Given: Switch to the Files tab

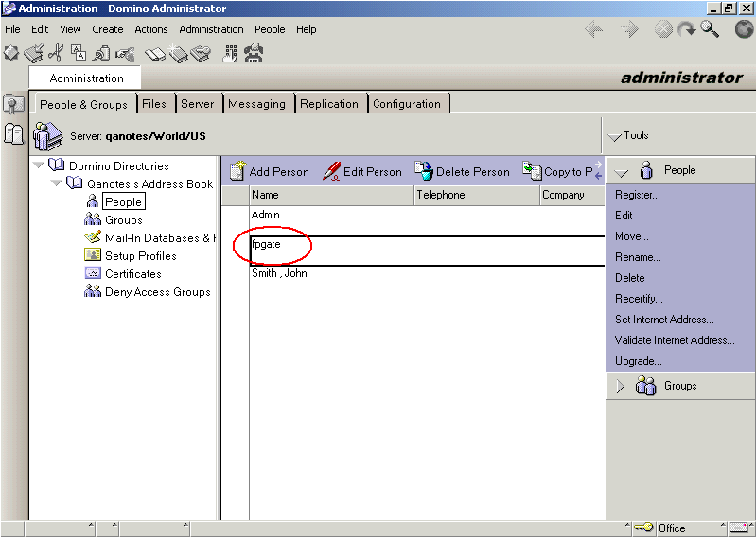Looking at the screenshot, I should tap(153, 104).
